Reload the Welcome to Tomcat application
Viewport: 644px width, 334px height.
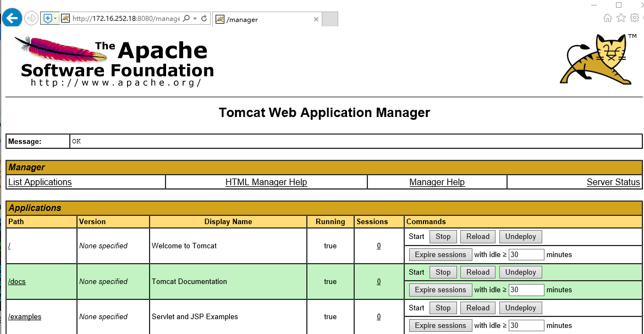click(478, 237)
